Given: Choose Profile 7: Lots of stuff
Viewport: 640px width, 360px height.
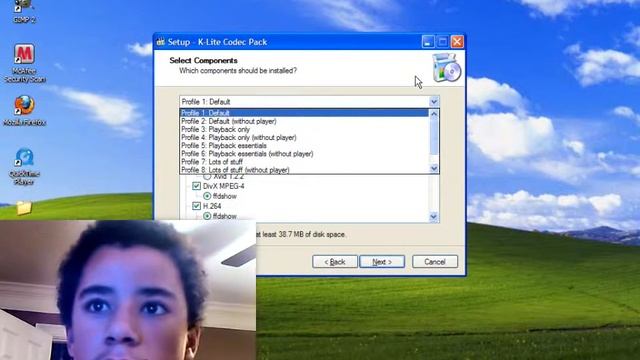Looking at the screenshot, I should pyautogui.click(x=304, y=162).
